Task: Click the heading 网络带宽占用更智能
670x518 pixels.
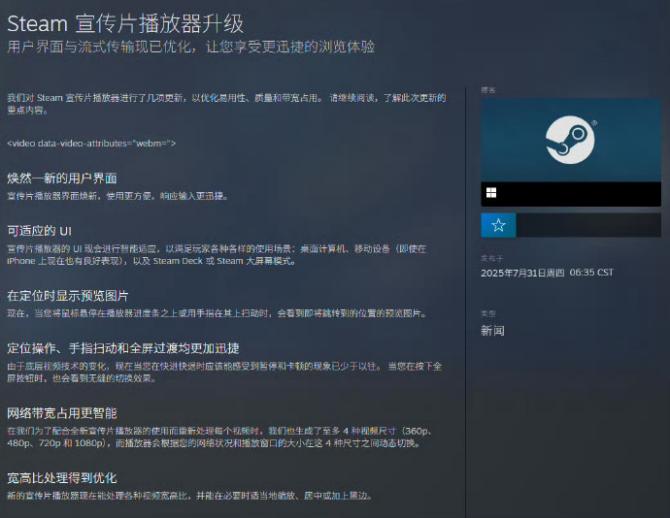Action: coord(62,412)
